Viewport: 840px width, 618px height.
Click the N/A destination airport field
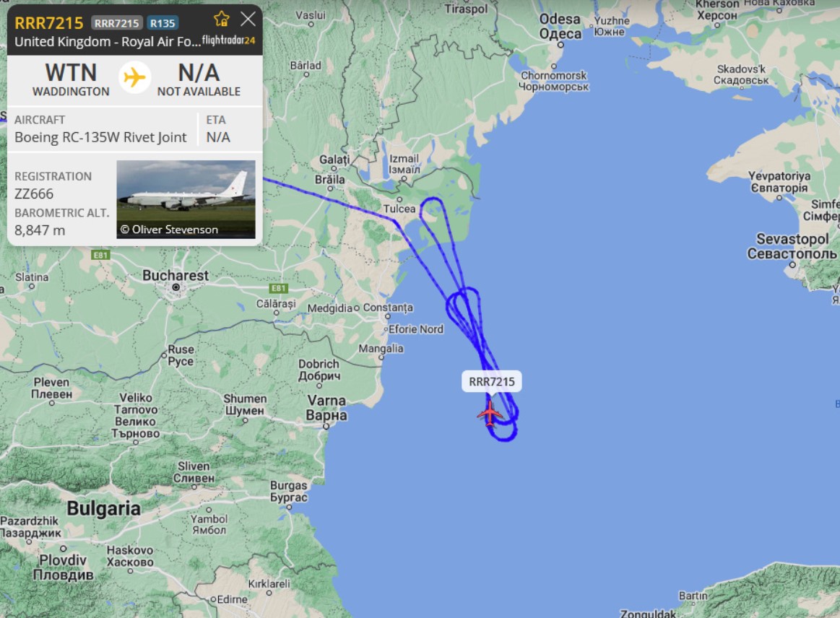tap(199, 79)
